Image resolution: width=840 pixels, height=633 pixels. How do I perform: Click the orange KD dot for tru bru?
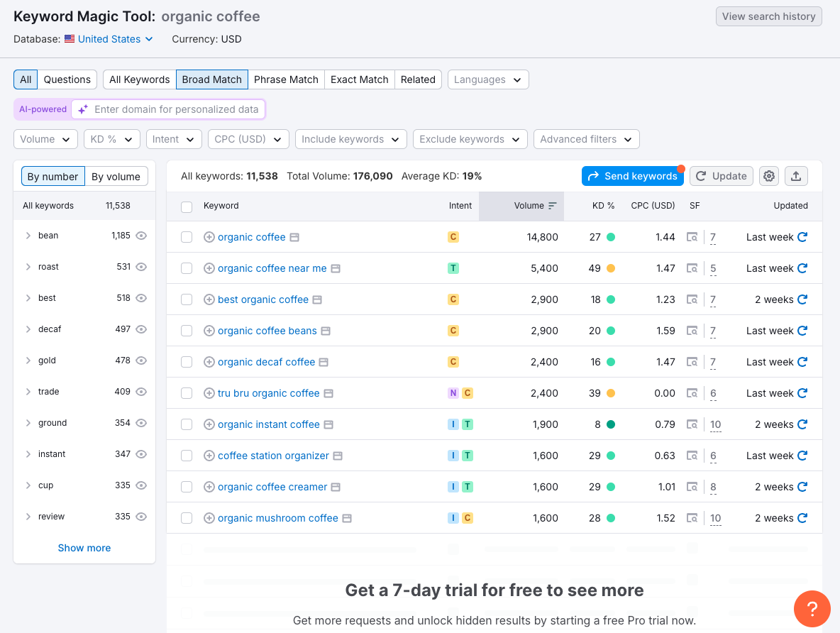(610, 393)
